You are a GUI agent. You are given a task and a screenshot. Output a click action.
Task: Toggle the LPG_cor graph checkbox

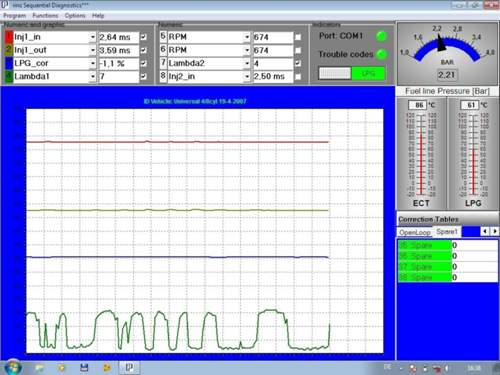pos(144,63)
